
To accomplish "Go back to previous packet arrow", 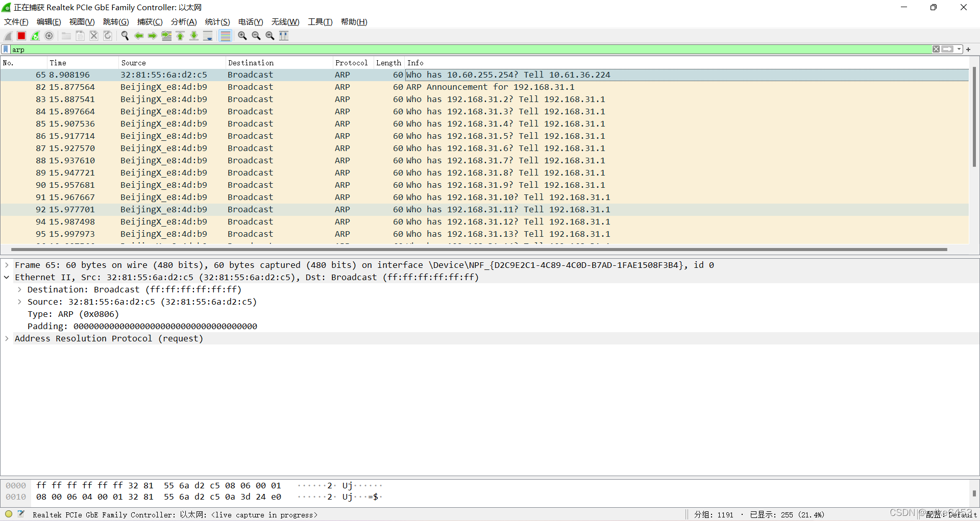I will click(139, 36).
